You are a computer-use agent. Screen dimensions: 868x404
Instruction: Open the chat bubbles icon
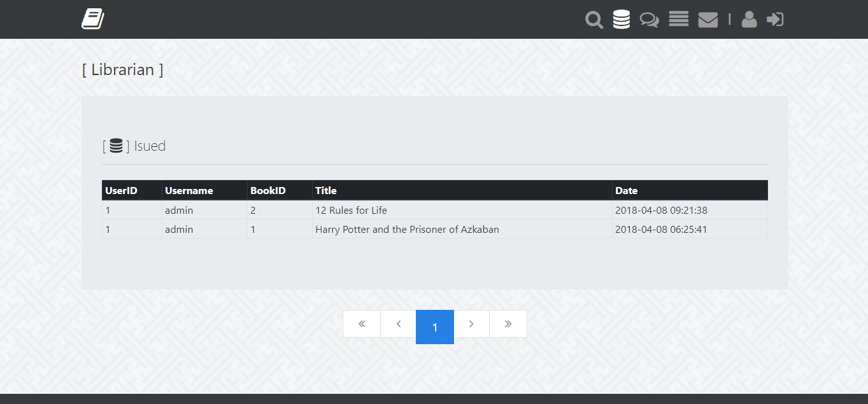click(649, 20)
